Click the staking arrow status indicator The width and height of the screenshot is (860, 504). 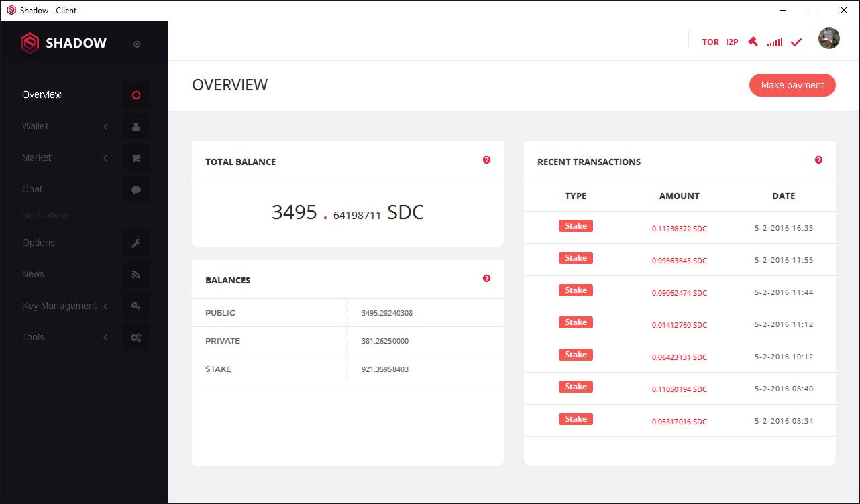(753, 40)
